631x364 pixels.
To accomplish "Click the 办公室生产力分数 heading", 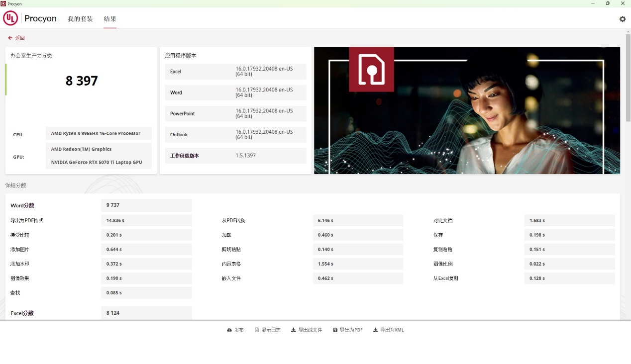I will point(31,55).
